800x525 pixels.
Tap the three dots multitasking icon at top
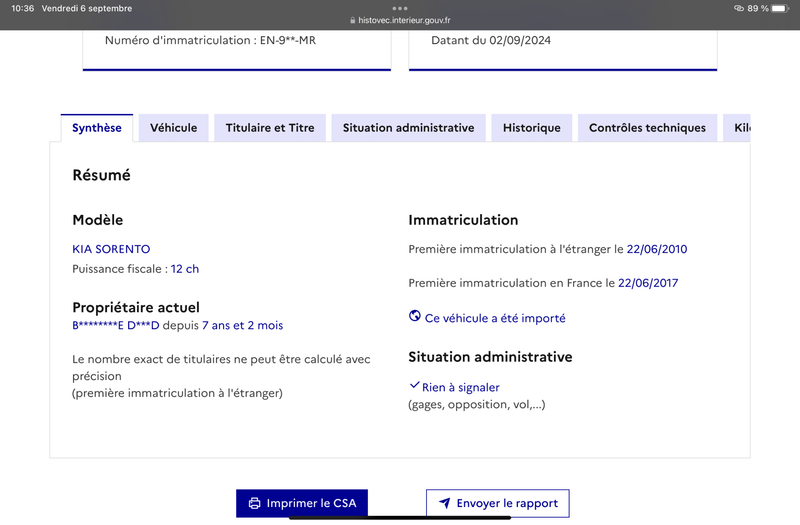pos(400,8)
